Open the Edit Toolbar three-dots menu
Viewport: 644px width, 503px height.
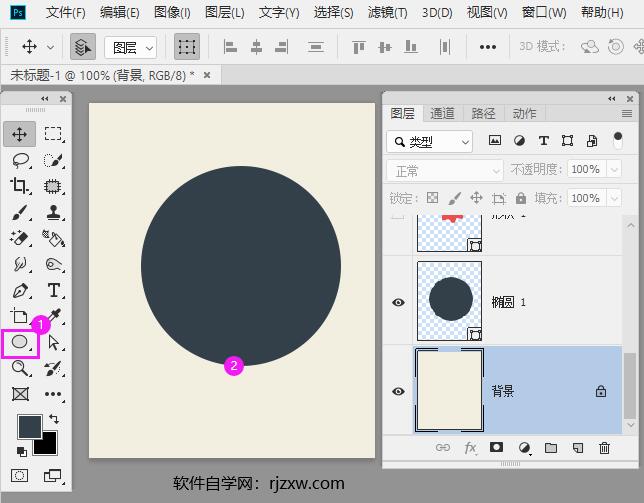pyautogui.click(x=53, y=394)
